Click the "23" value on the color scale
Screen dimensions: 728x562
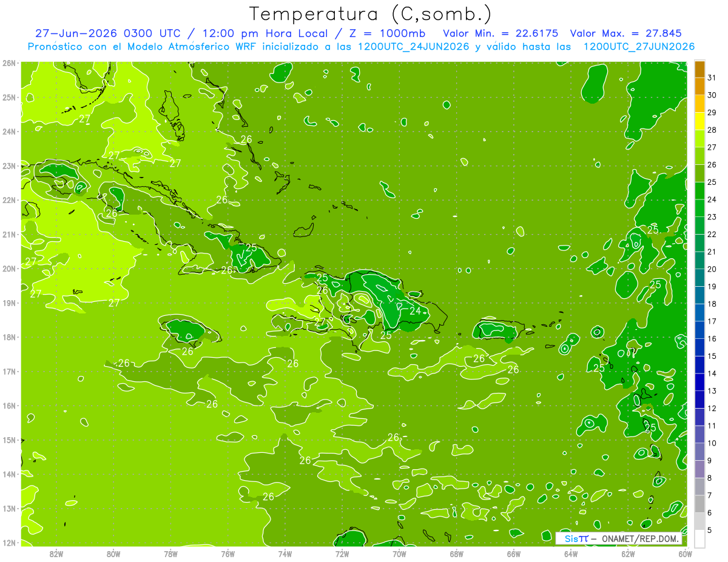pyautogui.click(x=712, y=217)
